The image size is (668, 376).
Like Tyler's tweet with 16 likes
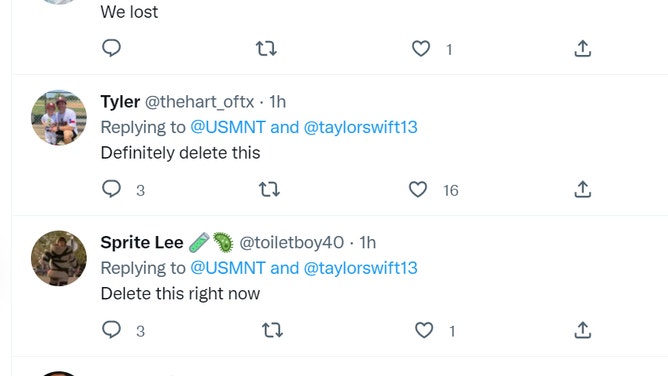point(418,189)
